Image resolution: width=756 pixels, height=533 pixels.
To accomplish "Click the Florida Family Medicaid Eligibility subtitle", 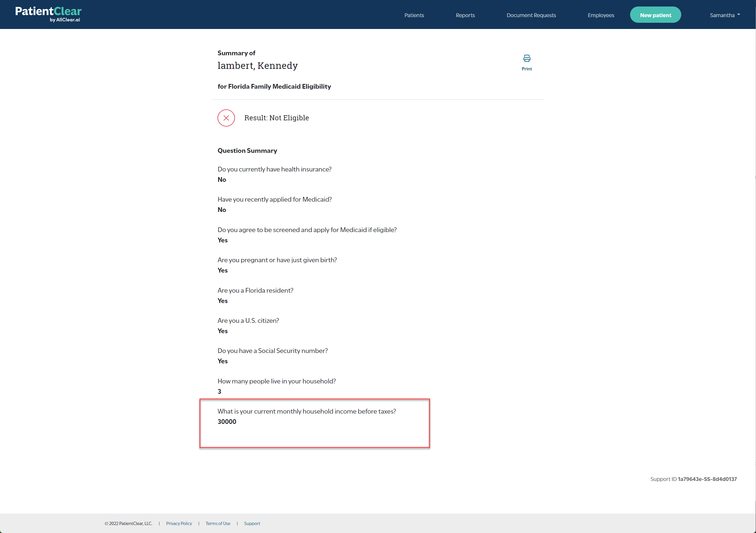I will 274,86.
